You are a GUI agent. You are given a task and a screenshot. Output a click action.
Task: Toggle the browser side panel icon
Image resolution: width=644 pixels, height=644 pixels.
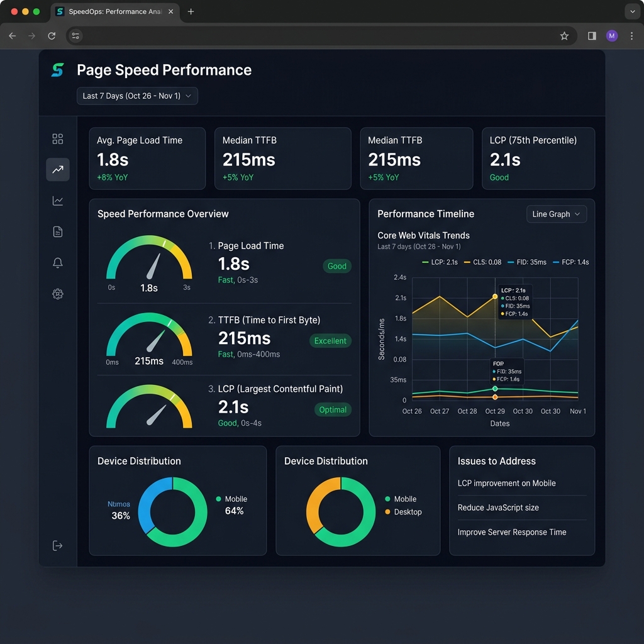coord(592,36)
